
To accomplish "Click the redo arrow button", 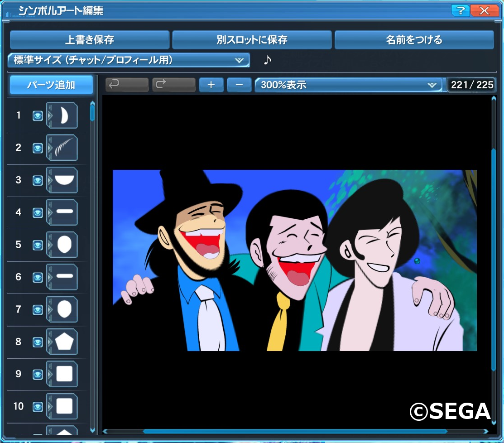I will coord(173,85).
